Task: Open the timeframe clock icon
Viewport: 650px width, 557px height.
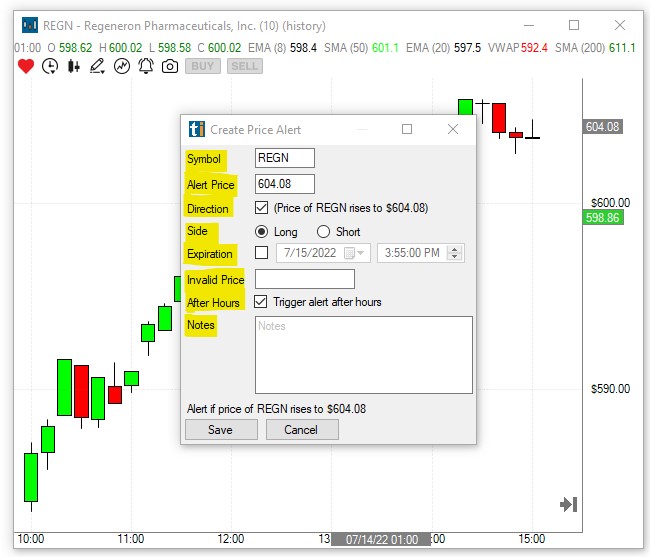Action: point(50,66)
